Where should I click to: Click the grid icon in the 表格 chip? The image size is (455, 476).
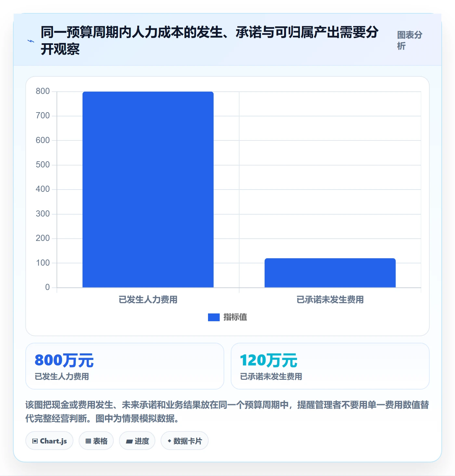[x=88, y=441]
